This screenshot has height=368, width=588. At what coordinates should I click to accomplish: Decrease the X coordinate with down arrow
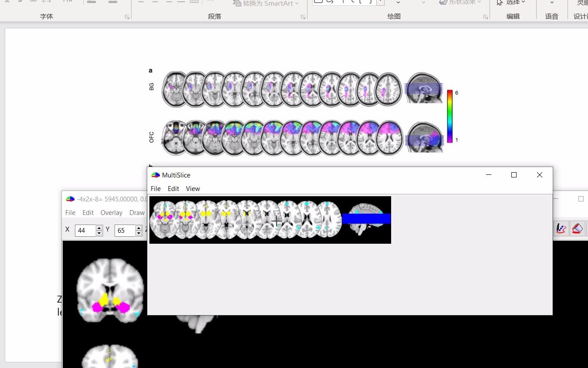pyautogui.click(x=99, y=233)
